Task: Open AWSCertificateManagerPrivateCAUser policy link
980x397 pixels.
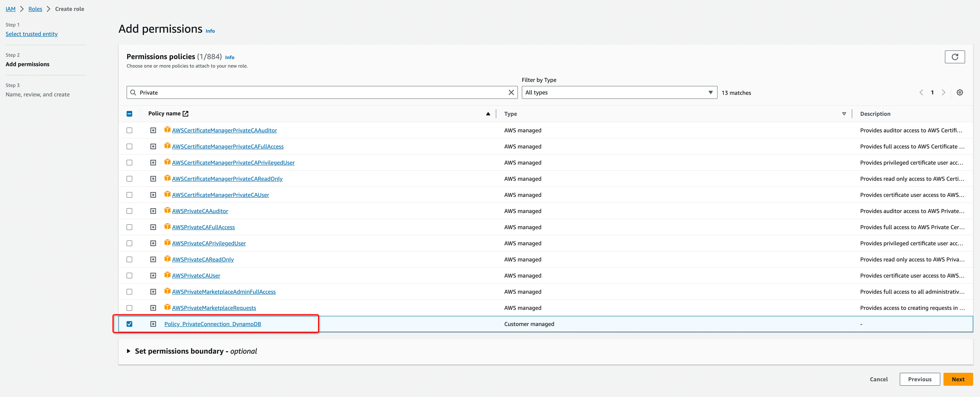Action: pyautogui.click(x=220, y=195)
